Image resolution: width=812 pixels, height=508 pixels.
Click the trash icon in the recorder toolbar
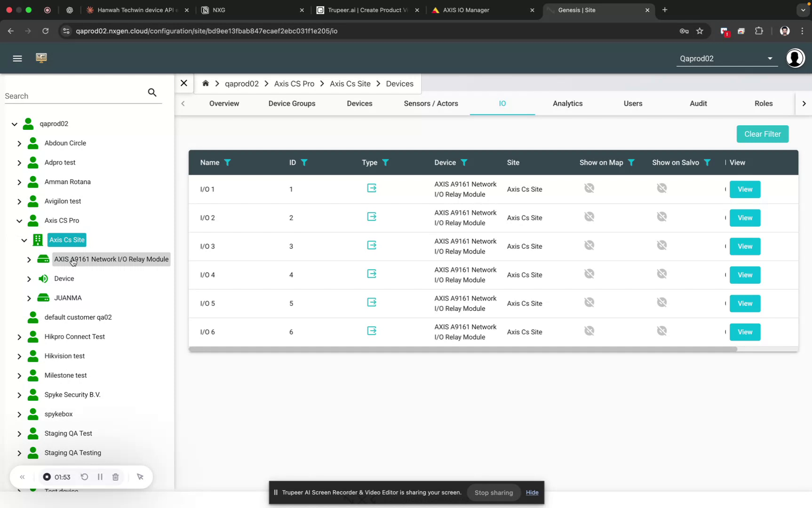pos(115,476)
